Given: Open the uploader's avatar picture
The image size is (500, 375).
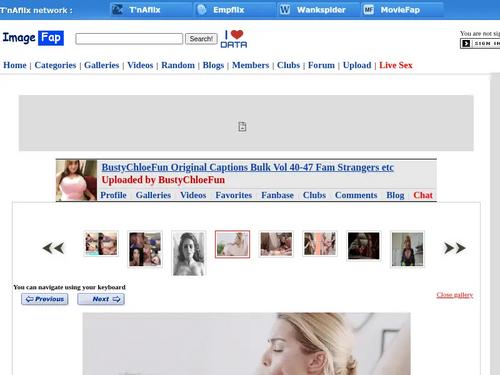Looking at the screenshot, I should tap(76, 180).
